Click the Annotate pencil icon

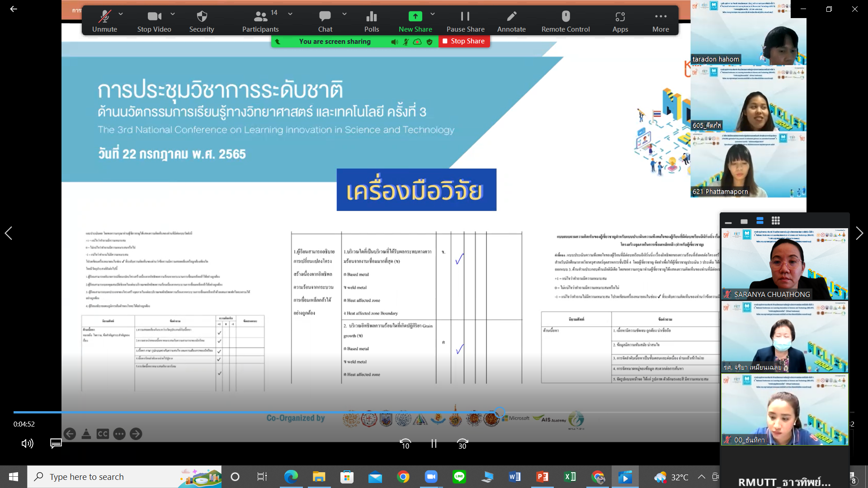[x=511, y=17]
